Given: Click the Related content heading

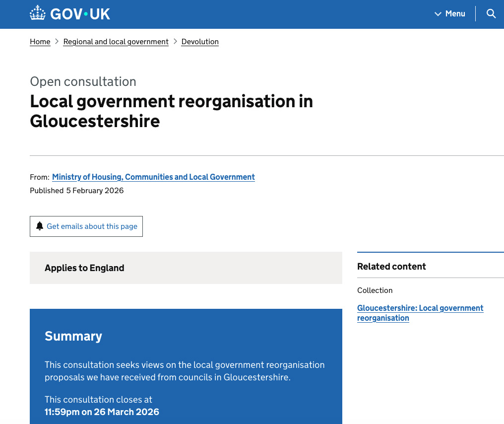Looking at the screenshot, I should tap(391, 267).
